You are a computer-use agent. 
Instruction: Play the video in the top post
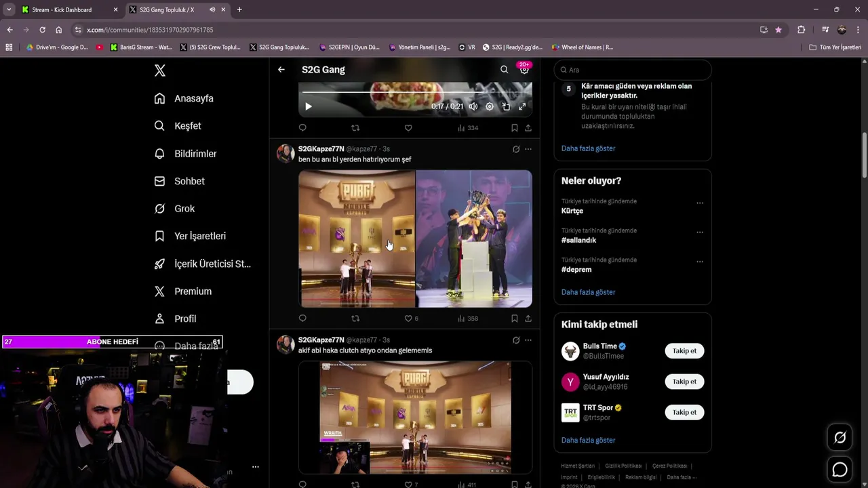[309, 106]
